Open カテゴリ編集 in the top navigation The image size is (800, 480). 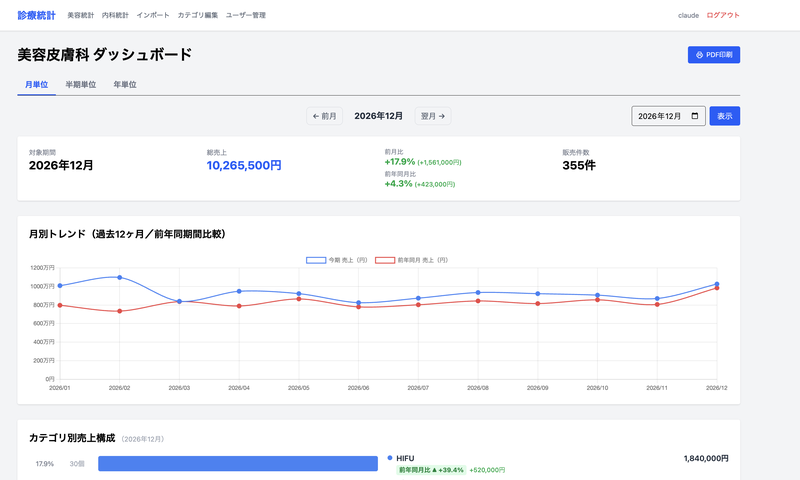(x=197, y=15)
